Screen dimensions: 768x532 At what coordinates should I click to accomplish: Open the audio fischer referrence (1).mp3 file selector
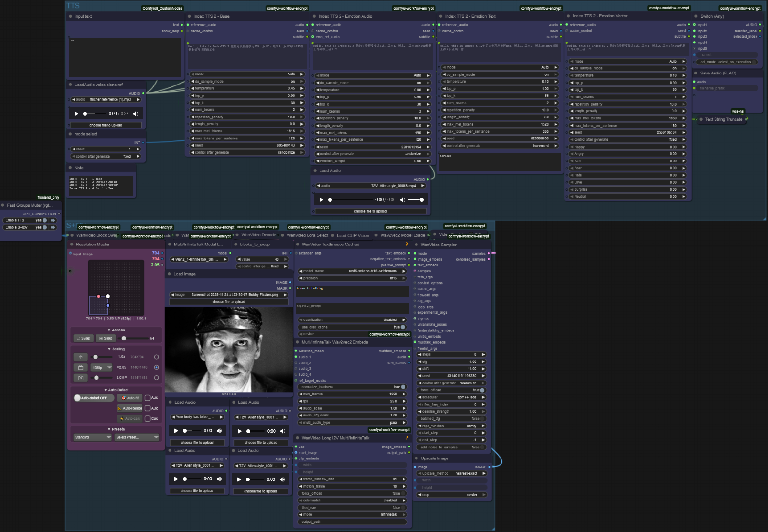tap(106, 99)
